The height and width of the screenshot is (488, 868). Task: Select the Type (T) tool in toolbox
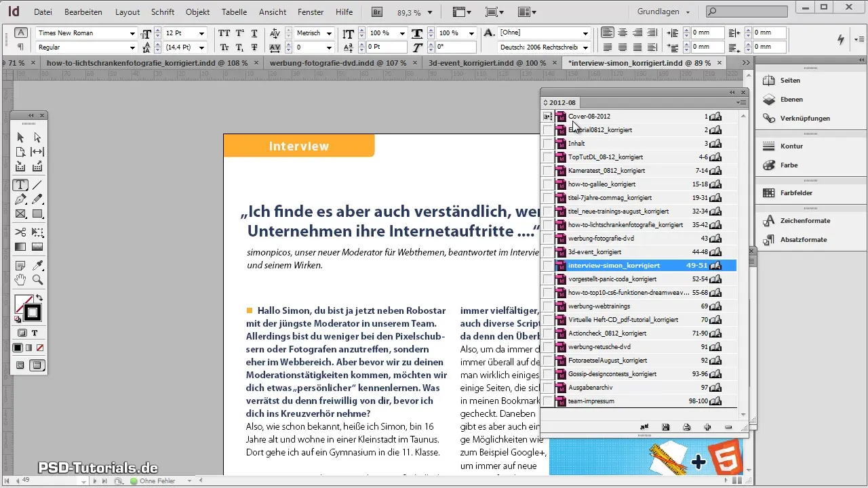(20, 185)
